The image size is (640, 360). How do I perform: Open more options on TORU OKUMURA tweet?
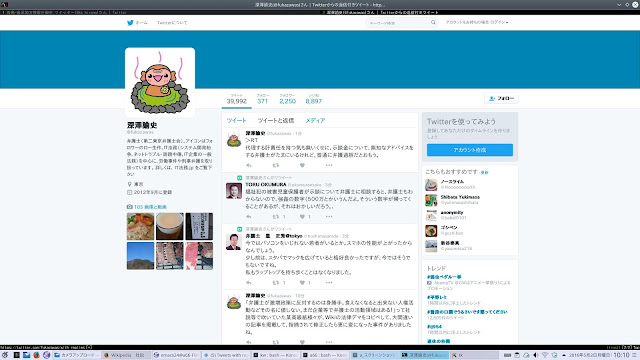click(x=329, y=217)
